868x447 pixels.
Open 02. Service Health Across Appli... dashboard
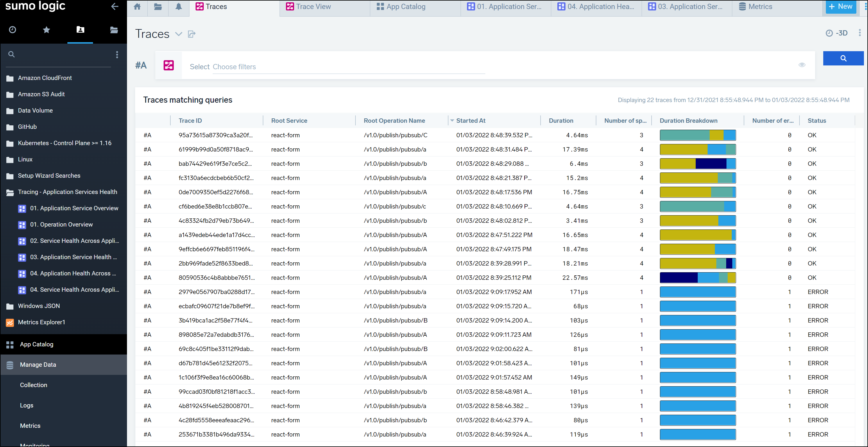coord(74,241)
